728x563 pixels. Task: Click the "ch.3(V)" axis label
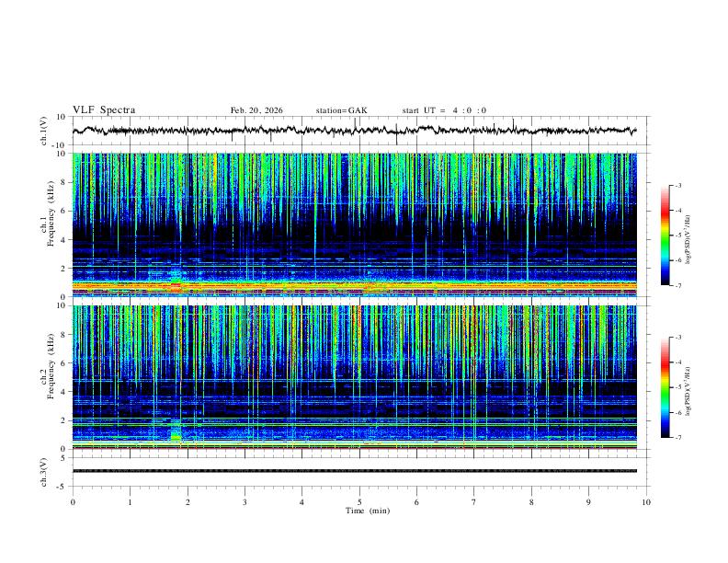(x=44, y=472)
